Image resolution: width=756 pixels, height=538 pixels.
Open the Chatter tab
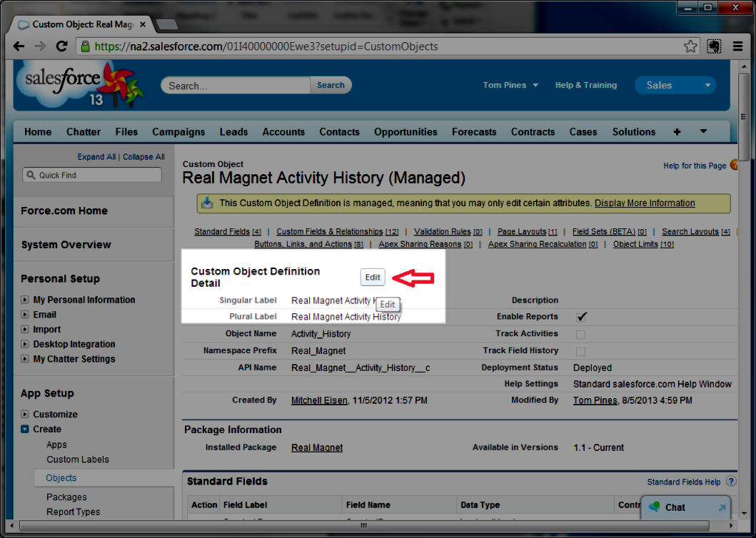(x=84, y=131)
